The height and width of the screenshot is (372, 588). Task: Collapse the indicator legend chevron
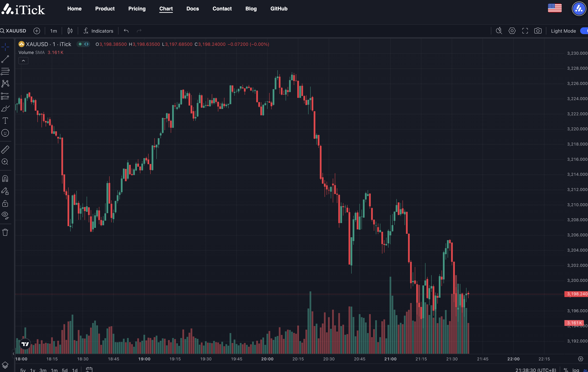click(x=23, y=60)
